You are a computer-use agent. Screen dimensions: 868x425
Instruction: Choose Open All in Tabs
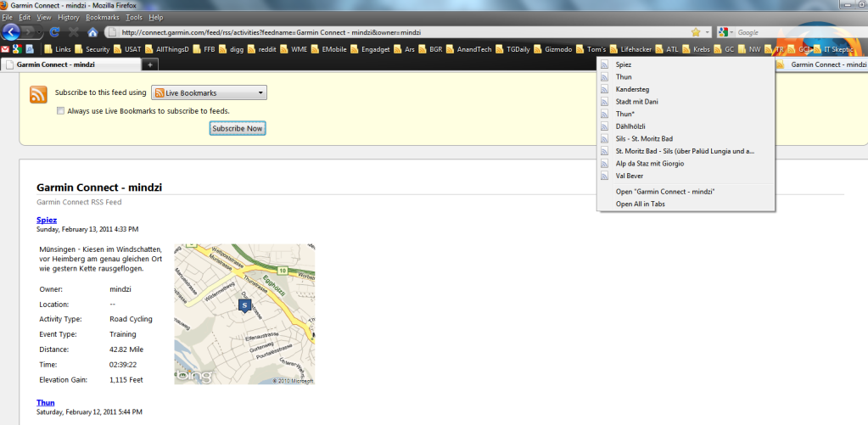[x=686, y=204]
